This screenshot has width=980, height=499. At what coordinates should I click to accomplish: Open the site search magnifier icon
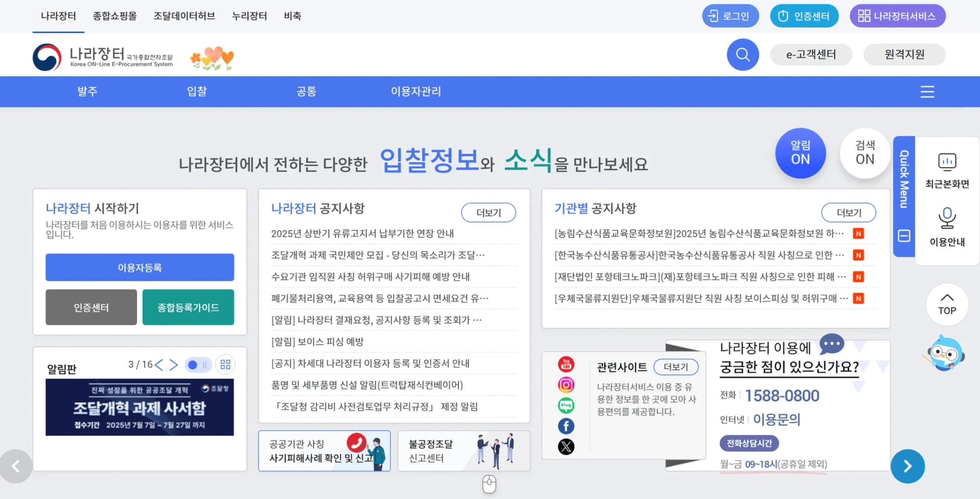(x=743, y=55)
